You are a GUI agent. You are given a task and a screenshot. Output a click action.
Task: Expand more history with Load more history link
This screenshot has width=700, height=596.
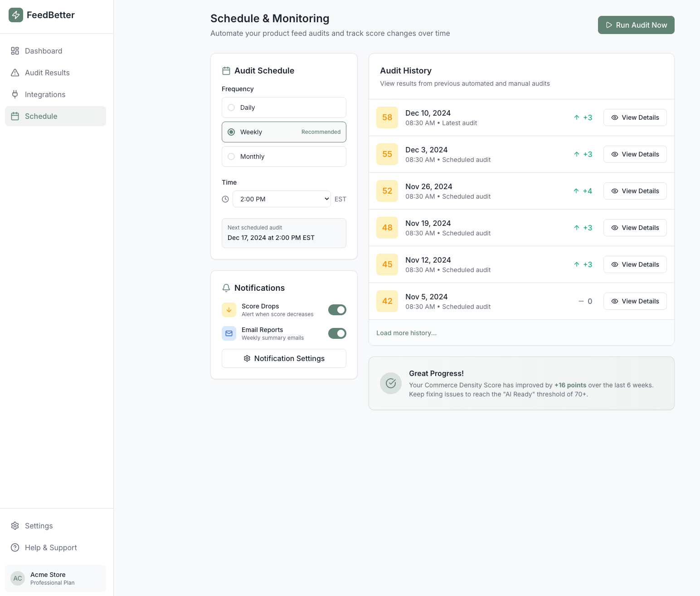(x=406, y=332)
